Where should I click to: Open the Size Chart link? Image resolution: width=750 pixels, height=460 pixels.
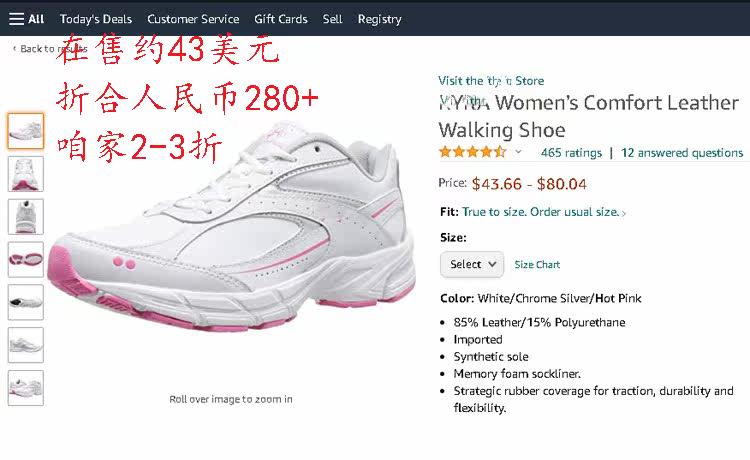[537, 265]
